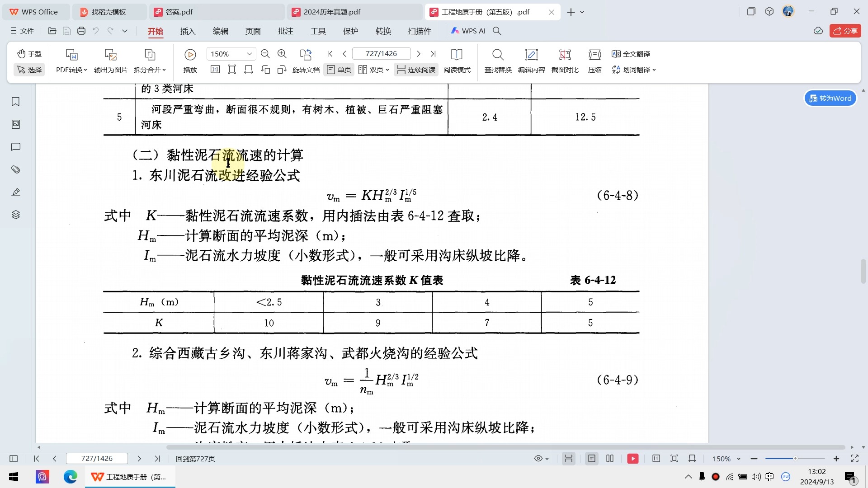Enter reading mode (阅读模式)

point(457,61)
